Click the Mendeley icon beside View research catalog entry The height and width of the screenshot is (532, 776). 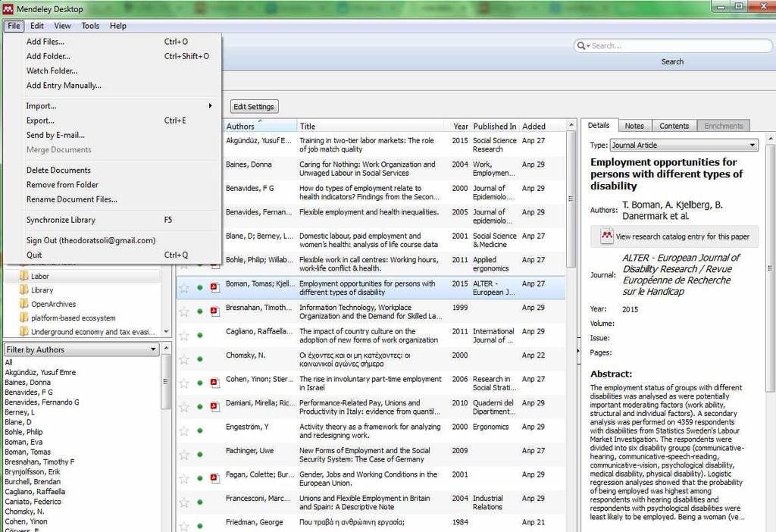[607, 236]
